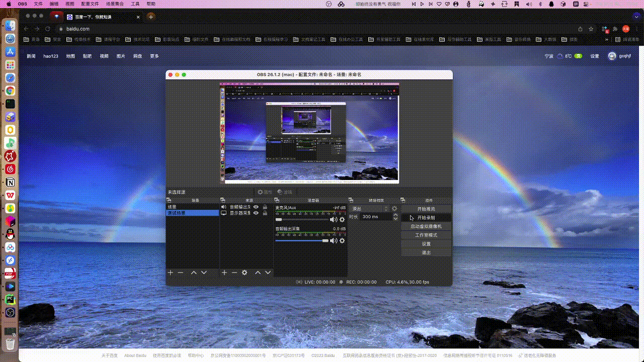
Task: Decrease the transition 时长 with the down arrow
Action: [395, 219]
